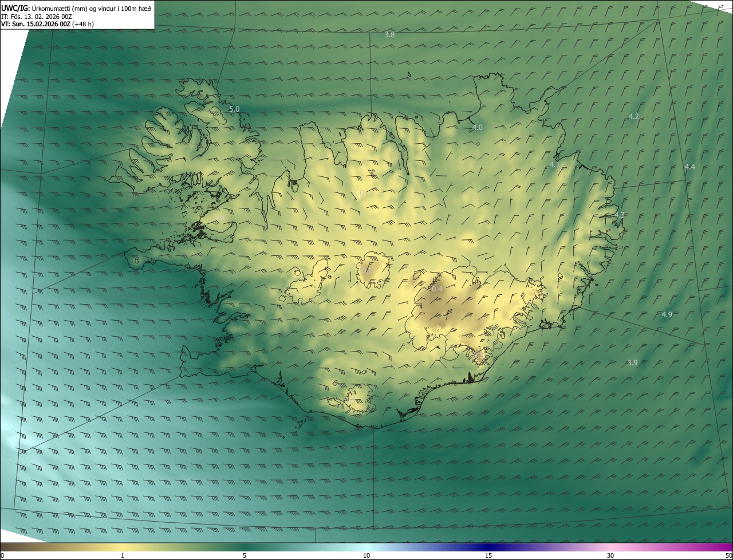Select the 4.2 value label over sea
Image resolution: width=733 pixels, height=560 pixels.
(x=633, y=116)
